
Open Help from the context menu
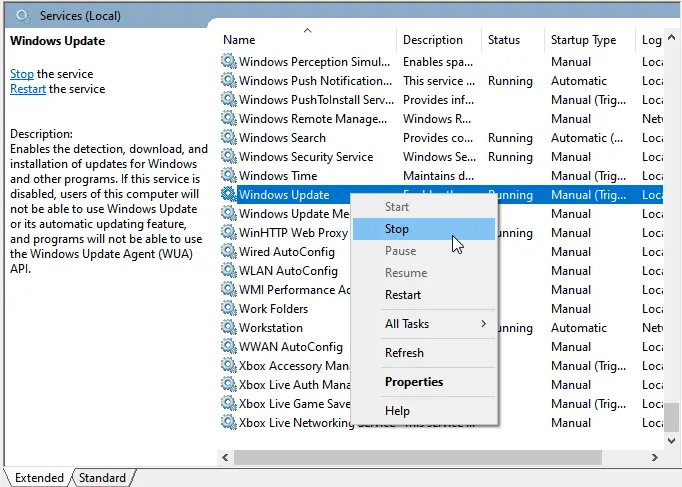tap(397, 411)
